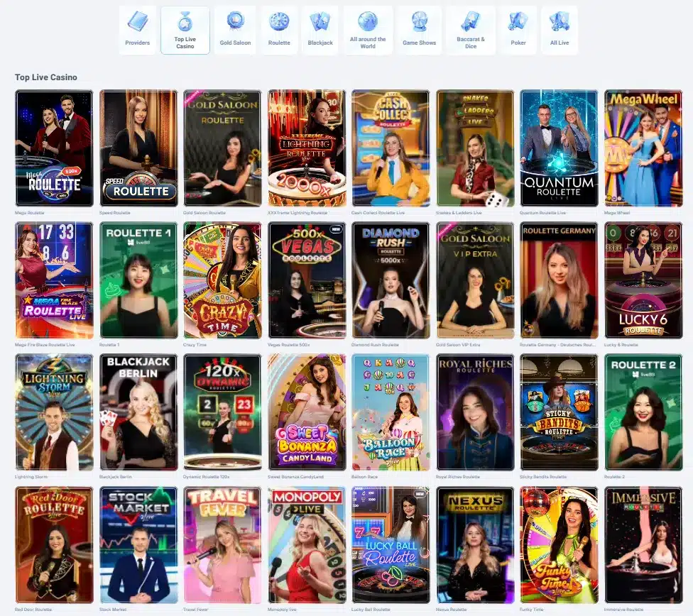Click the 'Speed Roulette' caption text
This screenshot has height=616, width=693.
(x=115, y=213)
